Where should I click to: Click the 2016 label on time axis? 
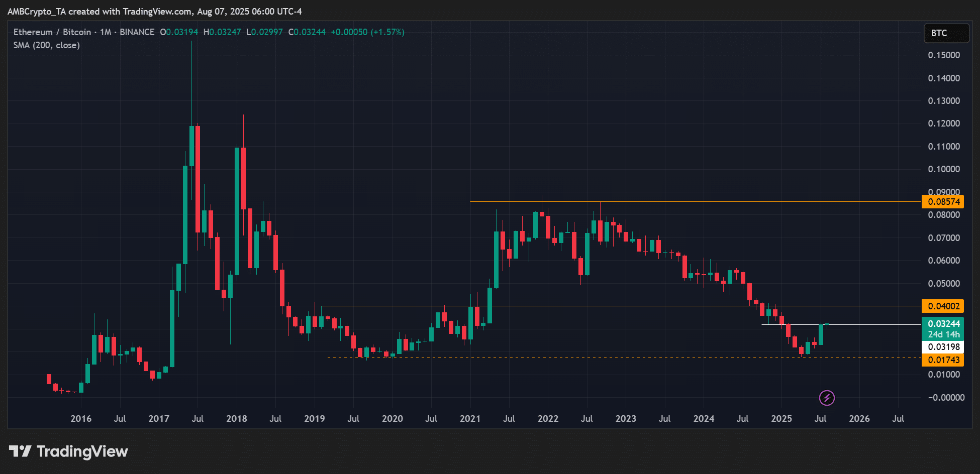click(x=81, y=419)
